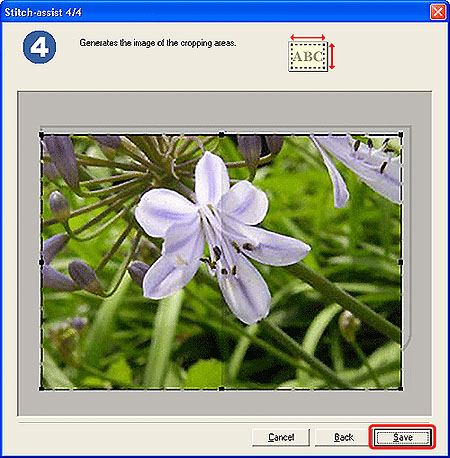This screenshot has width=450, height=458.
Task: Click the bottom-left crop corner handle
Action: [41, 388]
